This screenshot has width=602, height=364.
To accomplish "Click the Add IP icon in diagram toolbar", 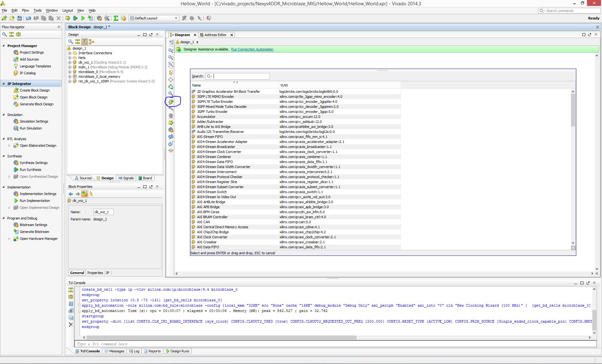I will (x=171, y=102).
